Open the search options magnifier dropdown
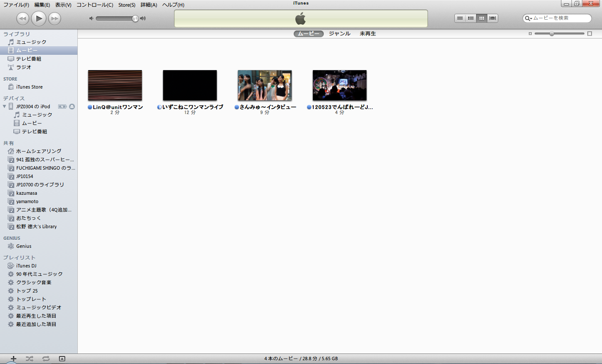The width and height of the screenshot is (602, 364). click(x=528, y=18)
